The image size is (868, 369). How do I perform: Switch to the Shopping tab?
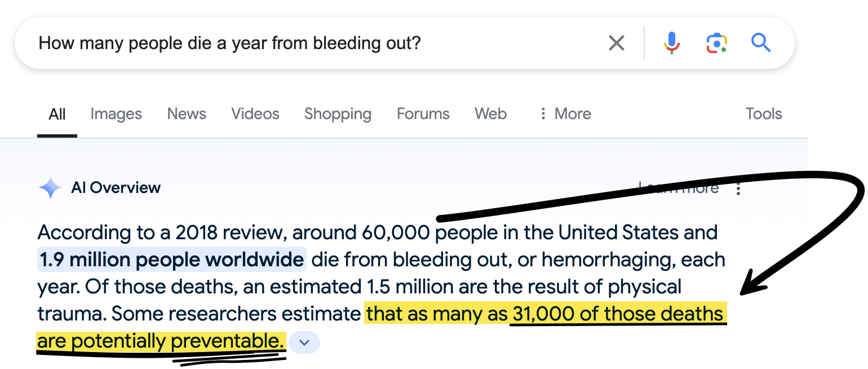coord(338,115)
